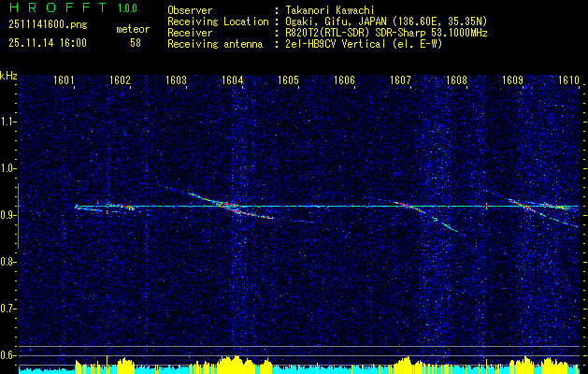
Task: Click the 0.9 kHz axis label
Action: coord(7,215)
